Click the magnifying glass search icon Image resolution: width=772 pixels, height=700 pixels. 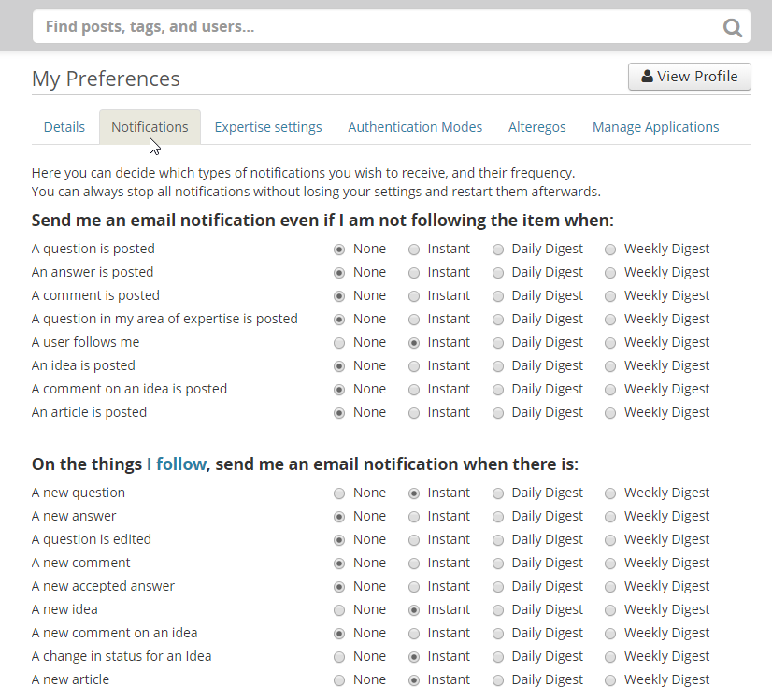tap(733, 28)
